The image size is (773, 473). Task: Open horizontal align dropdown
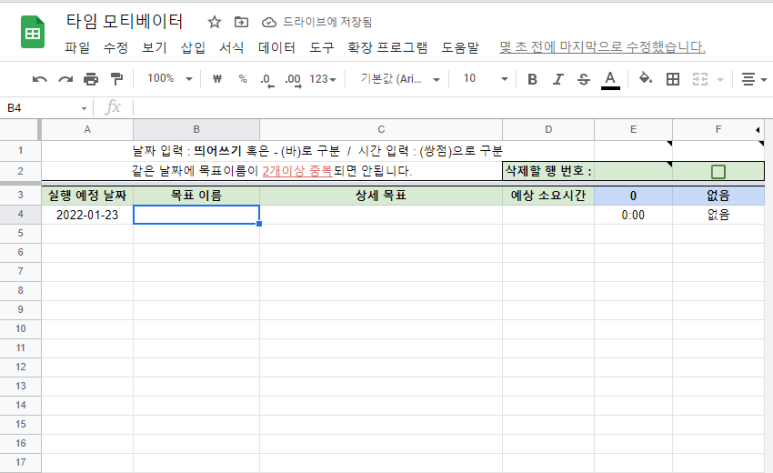coord(755,79)
